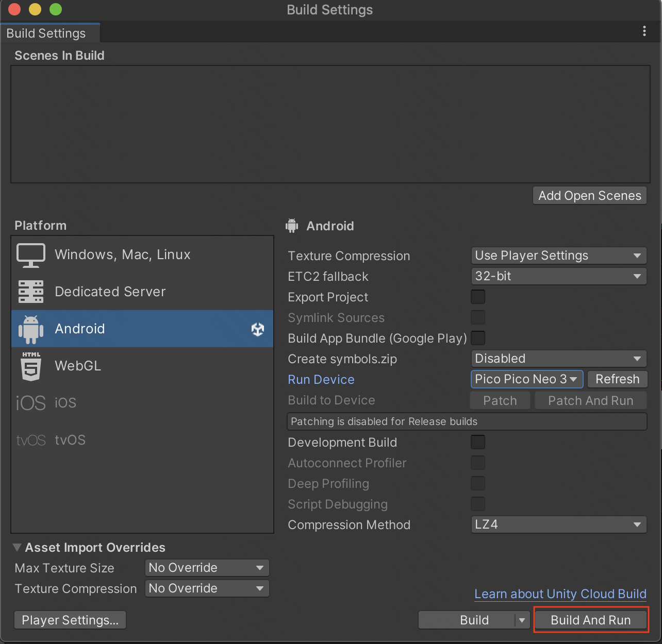Click the Android icon in settings header
Image resolution: width=662 pixels, height=644 pixels.
tap(292, 226)
